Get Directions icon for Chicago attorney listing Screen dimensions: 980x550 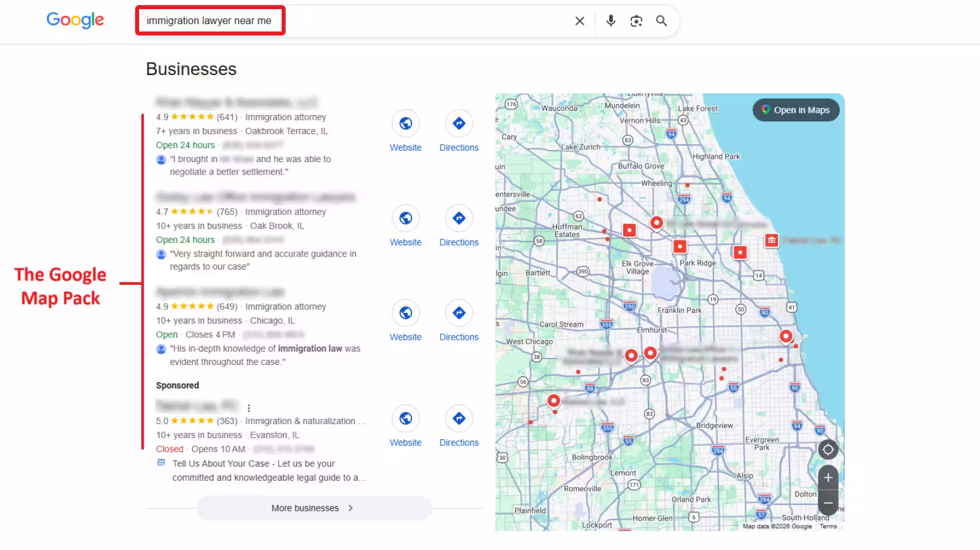(459, 313)
